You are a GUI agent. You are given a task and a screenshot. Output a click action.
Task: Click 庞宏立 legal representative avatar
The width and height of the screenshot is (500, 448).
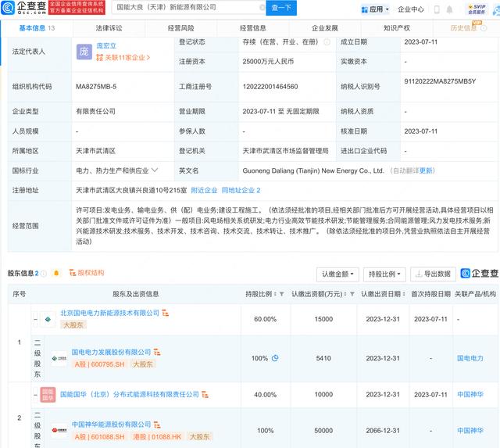(x=84, y=53)
